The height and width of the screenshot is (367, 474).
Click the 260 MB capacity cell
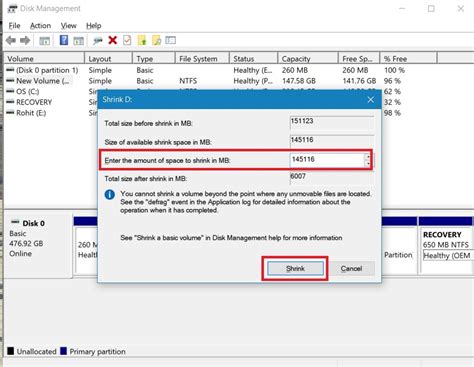point(295,70)
